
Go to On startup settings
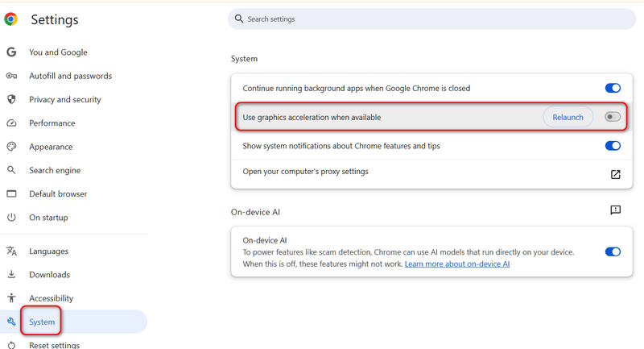point(48,218)
